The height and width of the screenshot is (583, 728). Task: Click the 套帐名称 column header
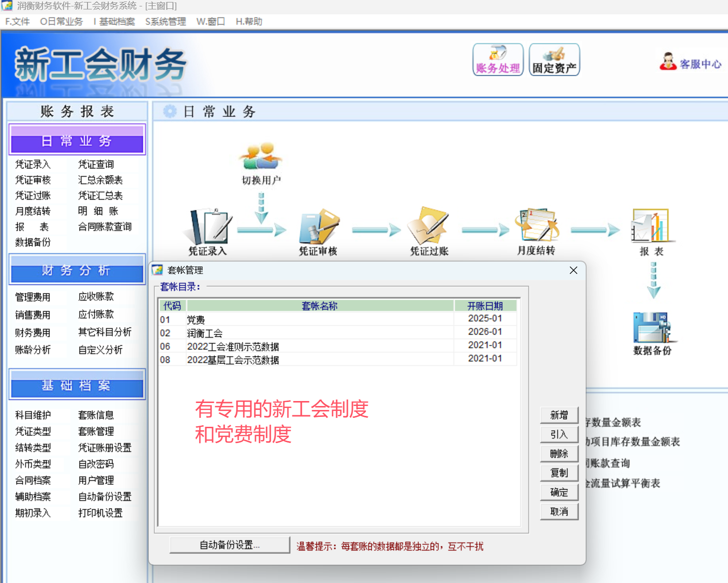[320, 306]
